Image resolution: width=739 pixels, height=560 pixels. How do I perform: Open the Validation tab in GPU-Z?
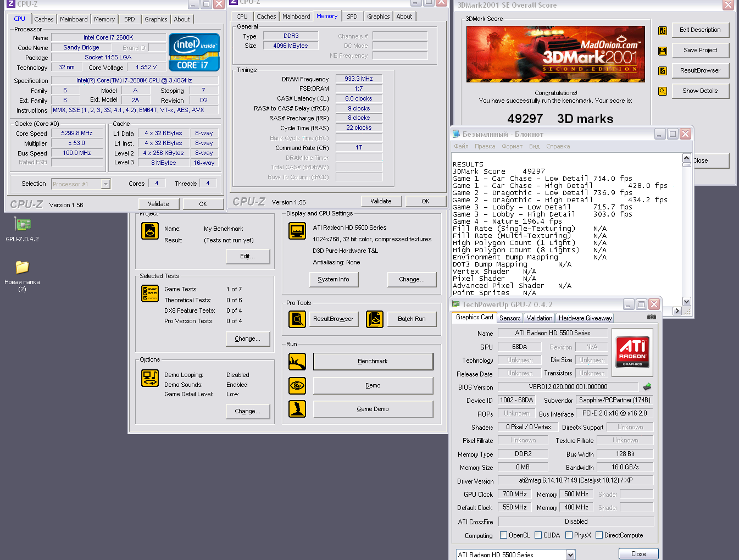pyautogui.click(x=540, y=318)
